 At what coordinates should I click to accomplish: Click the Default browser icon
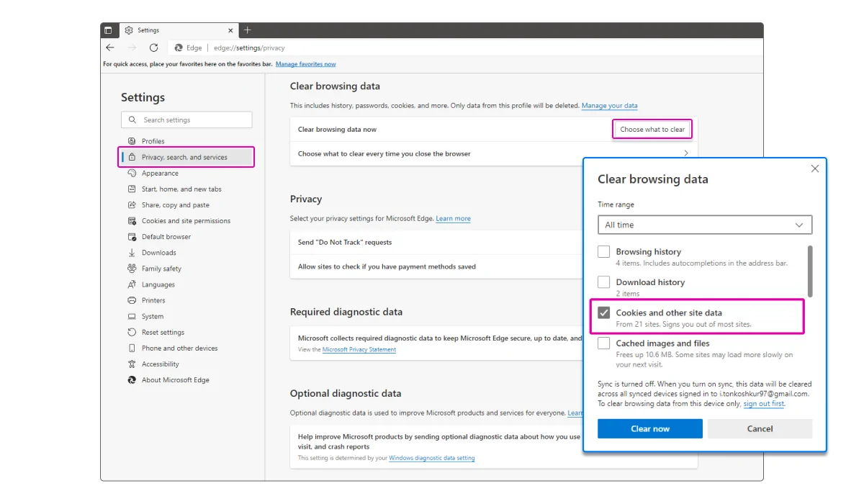tap(132, 236)
